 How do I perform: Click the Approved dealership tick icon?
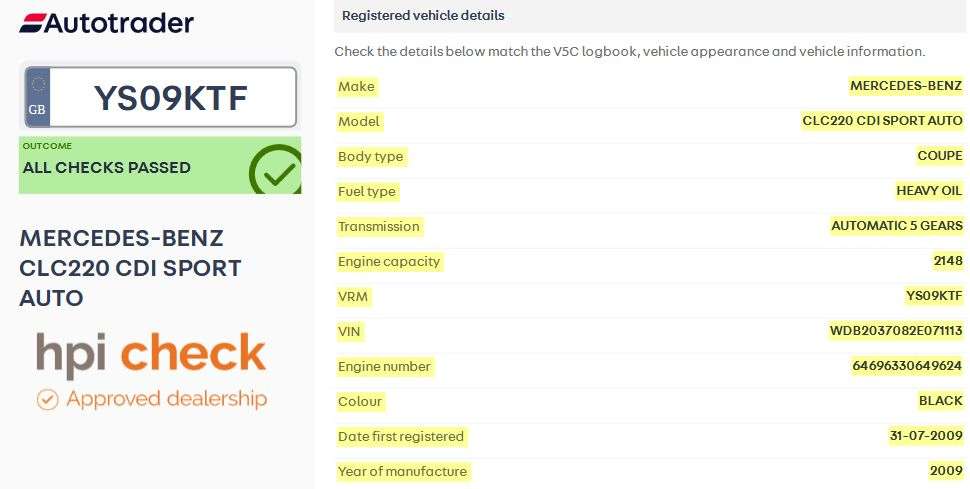(x=47, y=400)
